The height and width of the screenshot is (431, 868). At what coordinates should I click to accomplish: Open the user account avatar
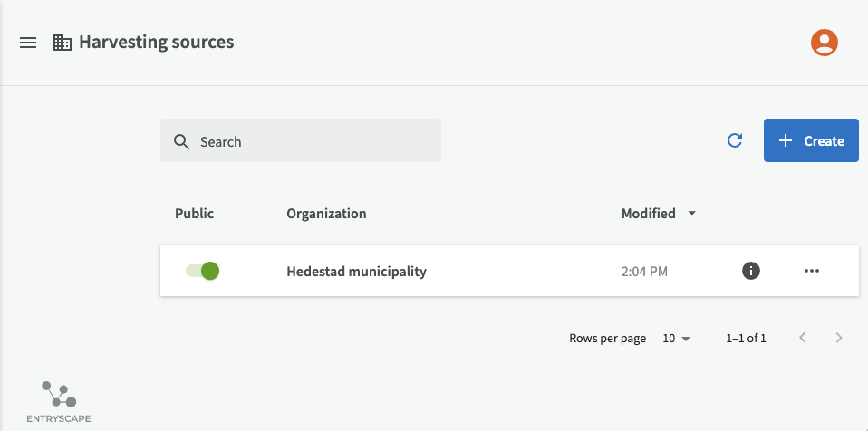[x=825, y=43]
